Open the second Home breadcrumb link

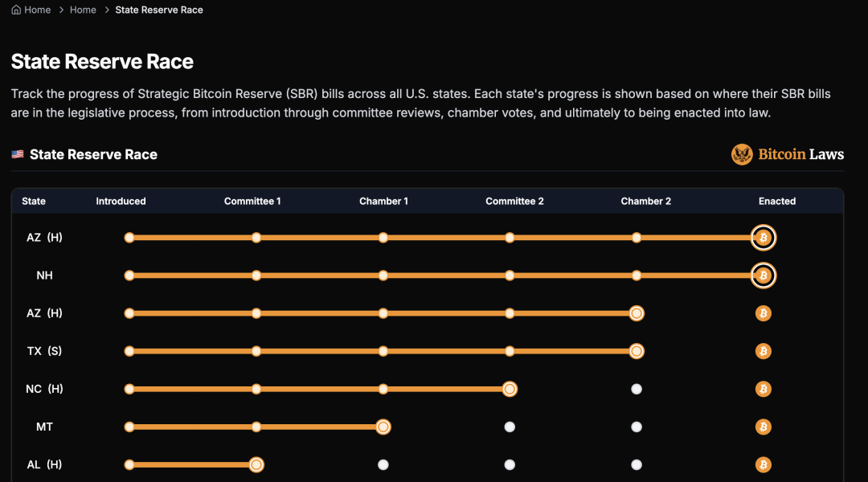point(83,10)
